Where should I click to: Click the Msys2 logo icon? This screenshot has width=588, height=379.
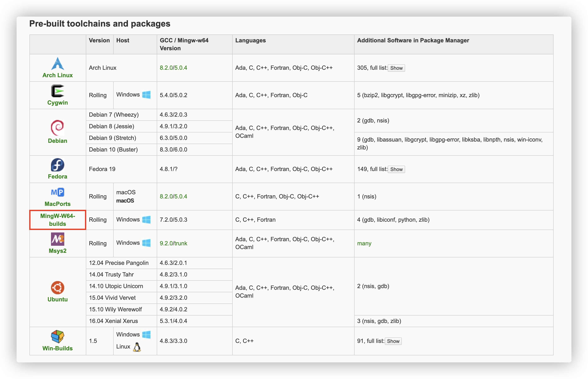point(57,239)
